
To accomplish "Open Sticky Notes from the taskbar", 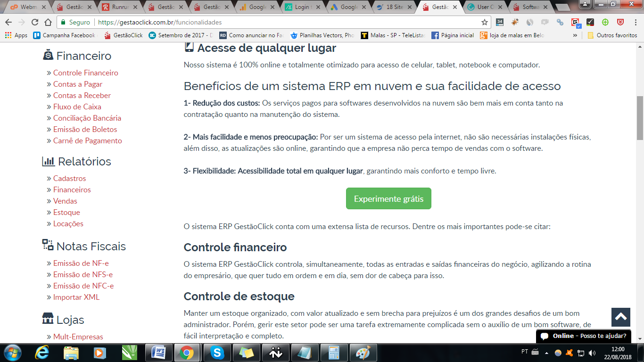I will coord(246,353).
